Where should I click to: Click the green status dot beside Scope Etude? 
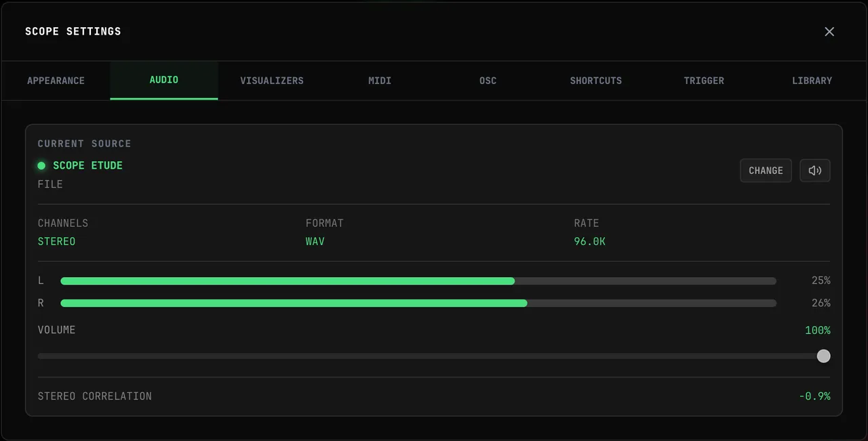click(41, 166)
